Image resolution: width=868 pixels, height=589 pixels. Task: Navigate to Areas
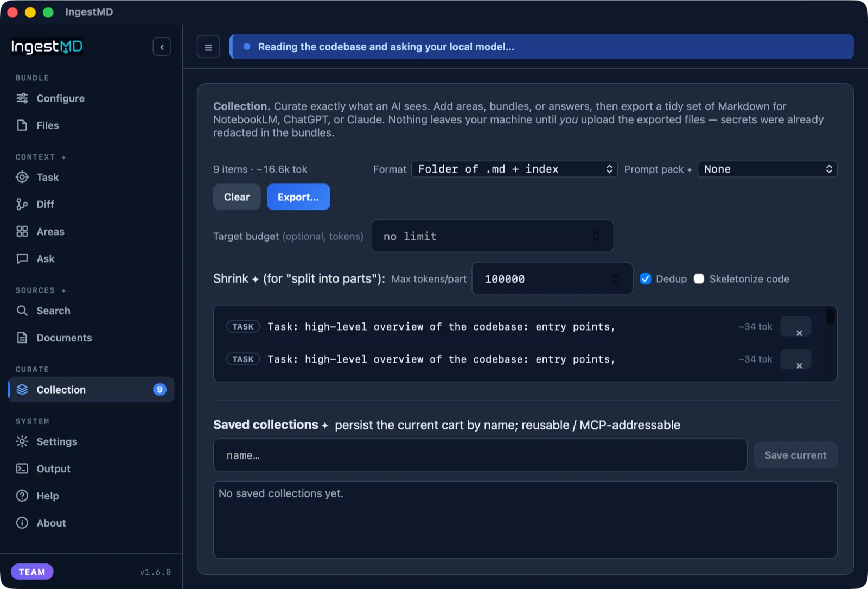(x=91, y=231)
